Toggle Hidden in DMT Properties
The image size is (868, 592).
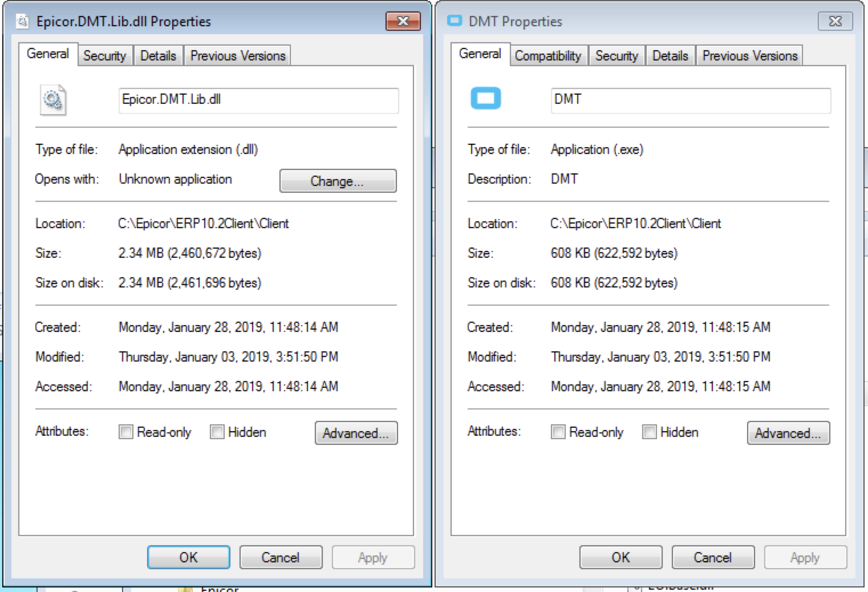click(649, 432)
